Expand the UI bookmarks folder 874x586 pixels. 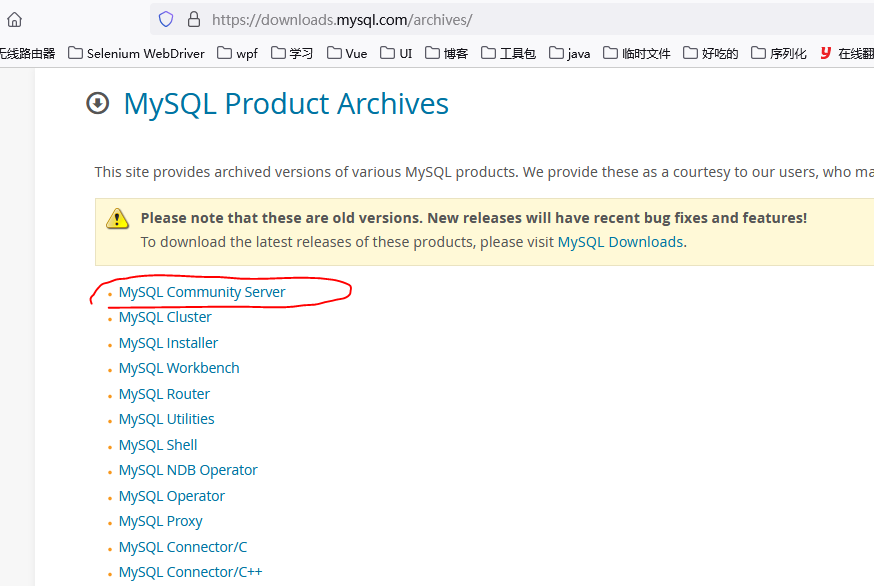click(396, 53)
